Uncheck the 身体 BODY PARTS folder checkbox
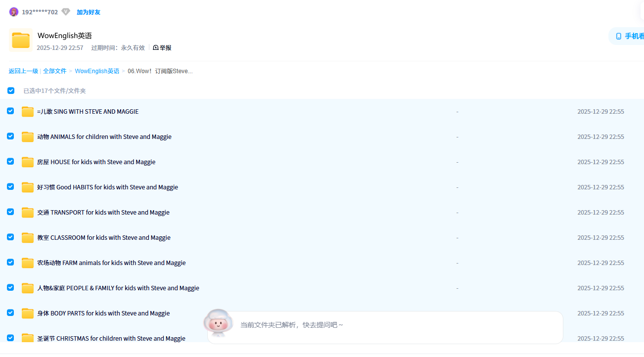 point(10,312)
